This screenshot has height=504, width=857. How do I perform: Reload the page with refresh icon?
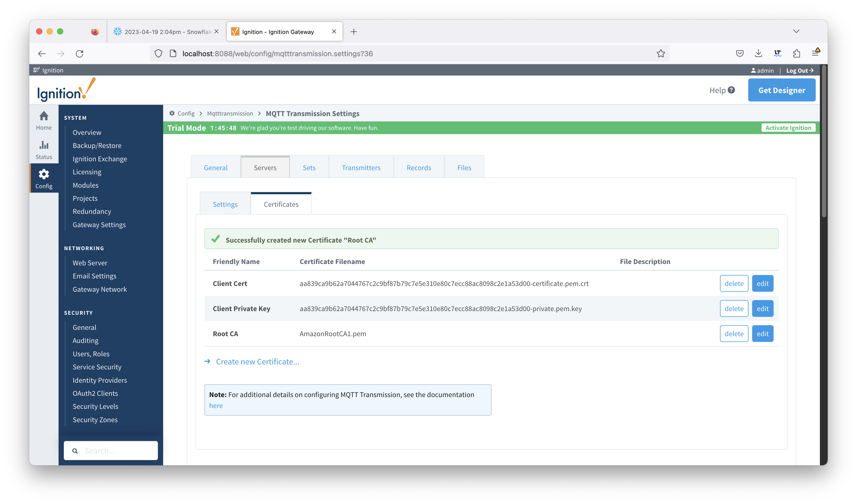tap(79, 53)
